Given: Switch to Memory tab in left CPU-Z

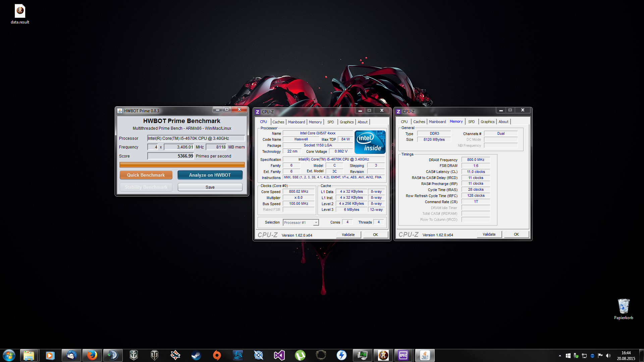Looking at the screenshot, I should click(315, 122).
